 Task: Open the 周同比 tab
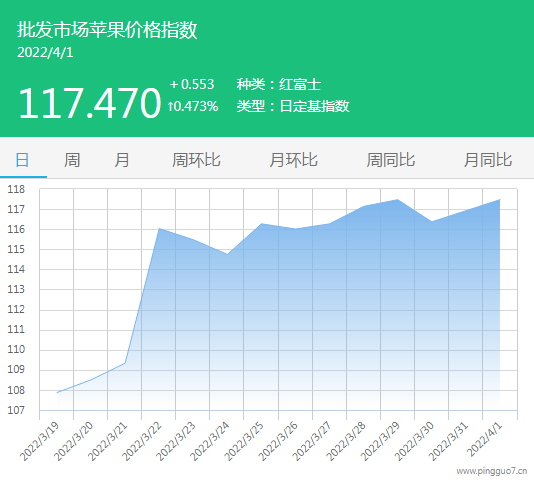click(x=391, y=160)
